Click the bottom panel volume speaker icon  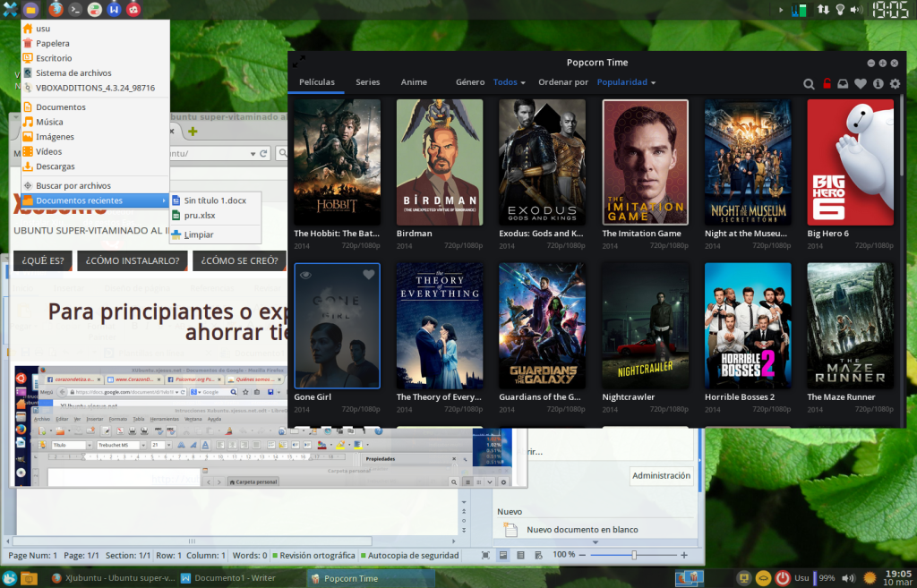(848, 578)
